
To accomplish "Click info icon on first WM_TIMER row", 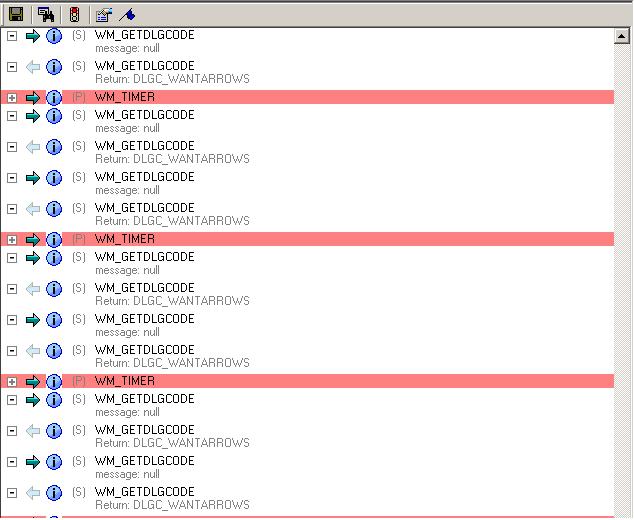I will click(x=54, y=98).
